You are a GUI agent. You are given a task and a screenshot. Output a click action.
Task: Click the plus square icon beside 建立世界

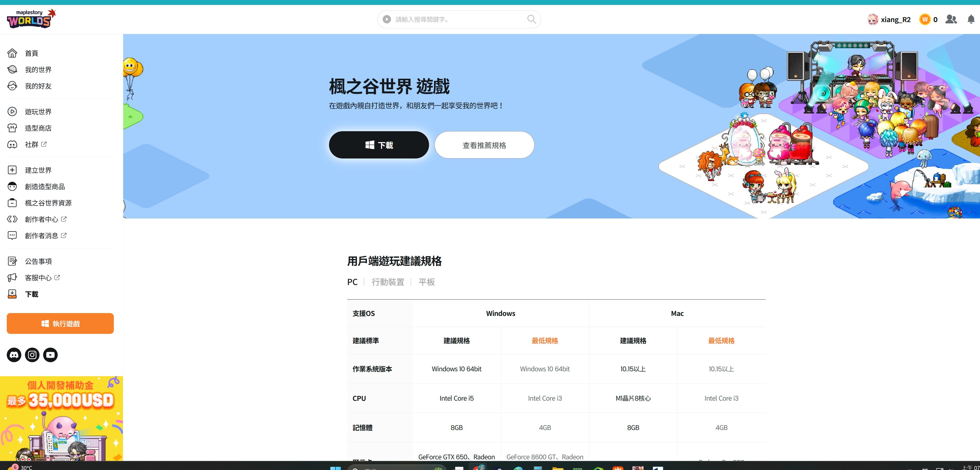pos(12,170)
